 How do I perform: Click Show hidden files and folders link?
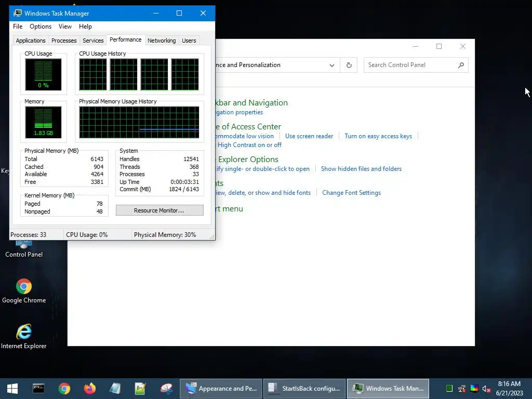coord(361,169)
